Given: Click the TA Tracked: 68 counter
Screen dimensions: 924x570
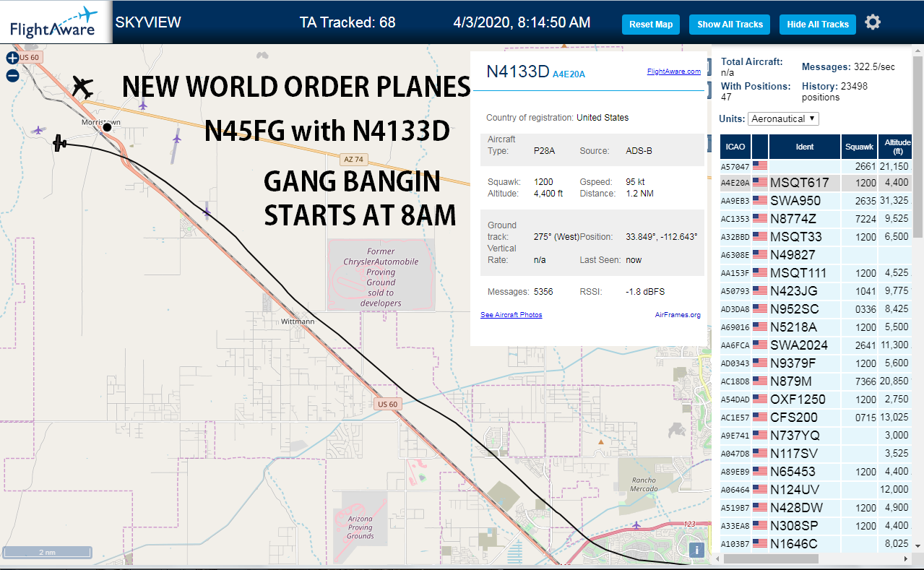Looking at the screenshot, I should 347,22.
